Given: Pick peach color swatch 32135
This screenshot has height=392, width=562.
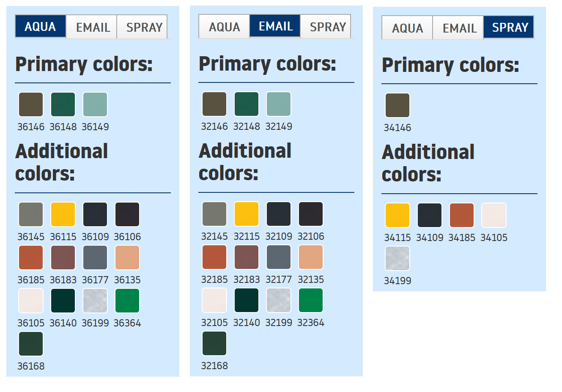Looking at the screenshot, I should click(x=311, y=257).
